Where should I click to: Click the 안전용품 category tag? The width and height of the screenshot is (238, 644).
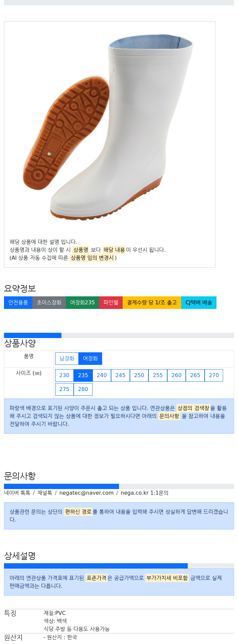(18, 303)
